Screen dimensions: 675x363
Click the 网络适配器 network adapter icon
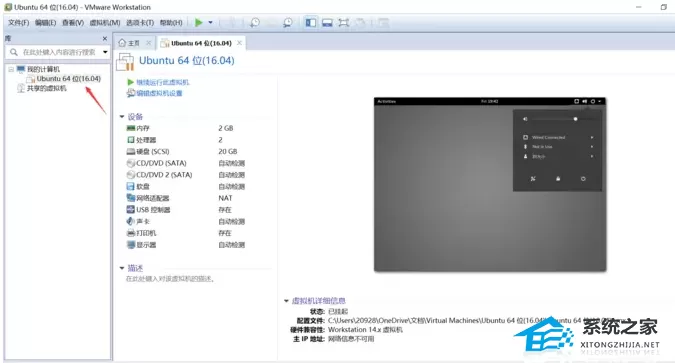pyautogui.click(x=131, y=198)
